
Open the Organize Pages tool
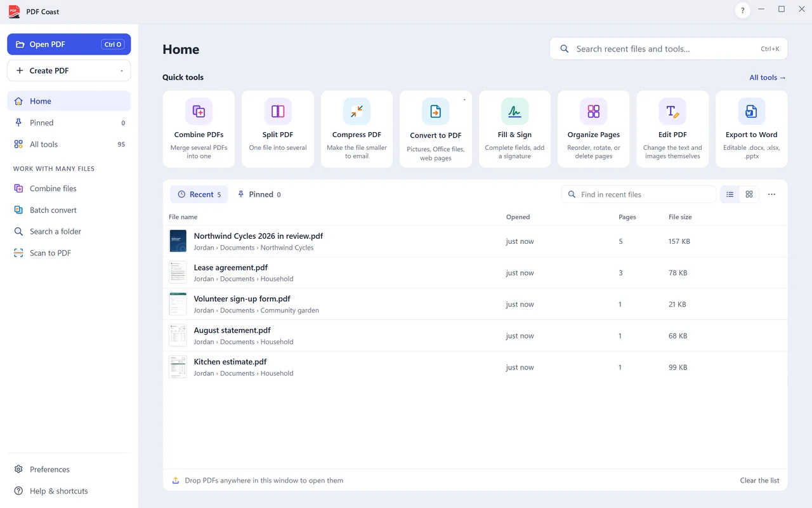(594, 129)
